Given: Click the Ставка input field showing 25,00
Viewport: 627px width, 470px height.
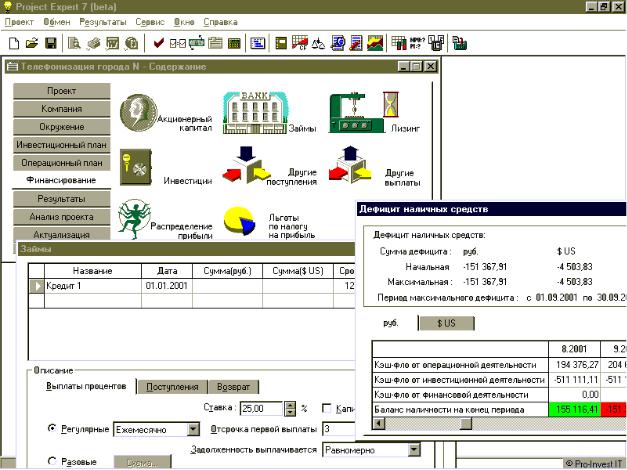Looking at the screenshot, I should click(x=261, y=408).
